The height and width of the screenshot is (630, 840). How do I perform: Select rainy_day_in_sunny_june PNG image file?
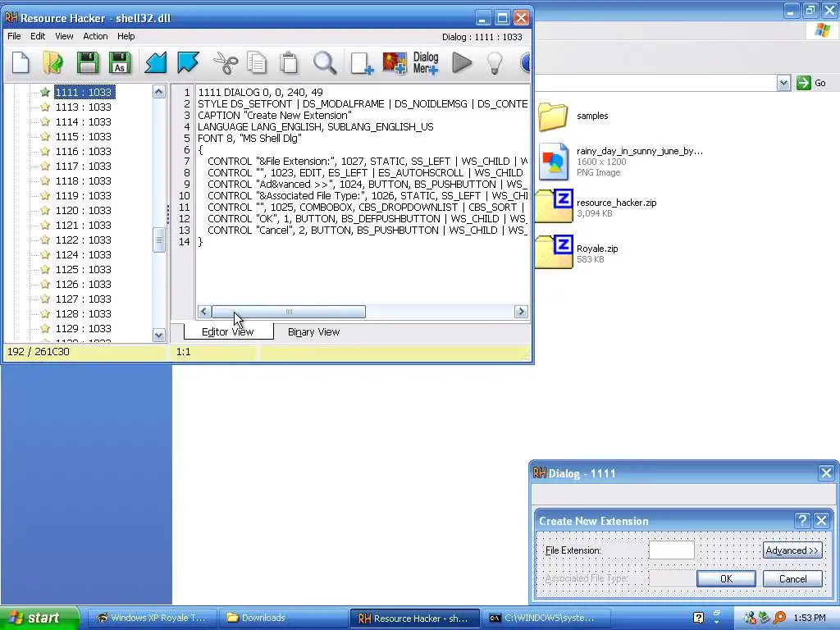coord(621,162)
